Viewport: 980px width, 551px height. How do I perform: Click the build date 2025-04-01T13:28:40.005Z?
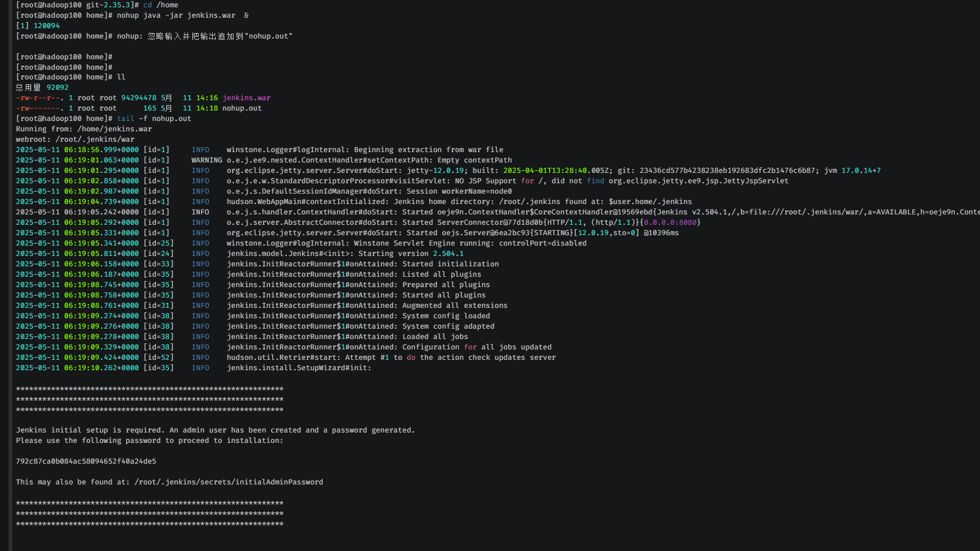pos(556,170)
